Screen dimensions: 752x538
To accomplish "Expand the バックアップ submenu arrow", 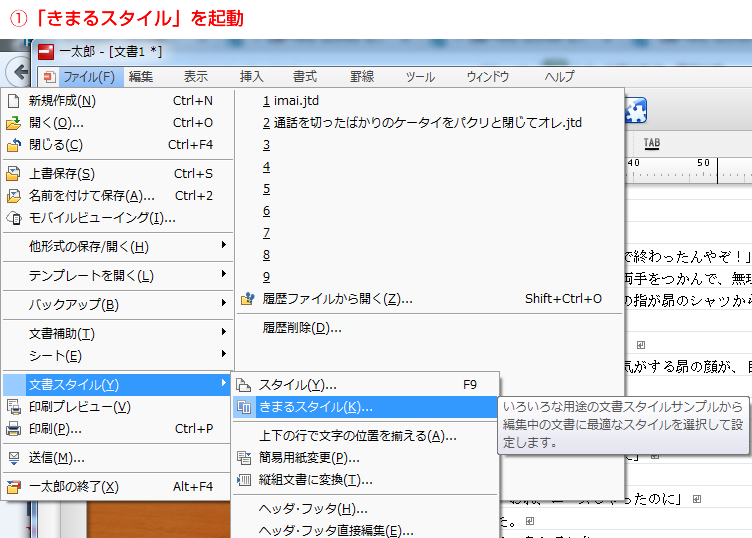I will click(x=223, y=303).
